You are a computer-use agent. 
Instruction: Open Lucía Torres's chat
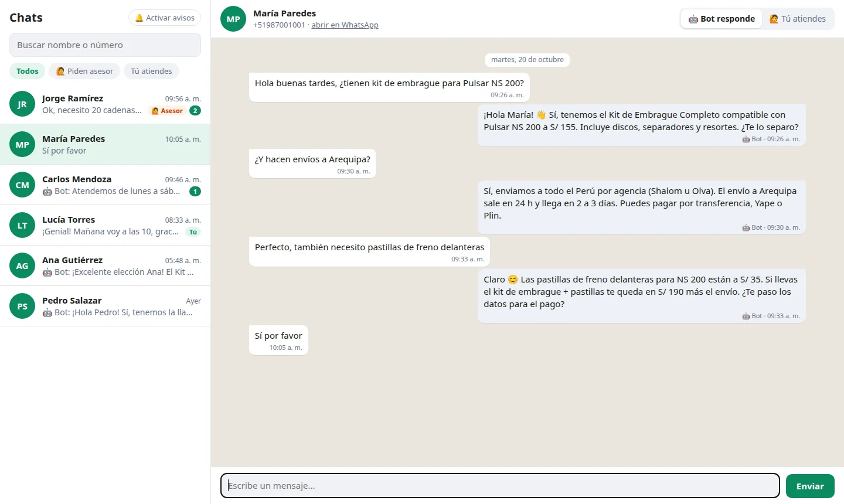pos(105,226)
